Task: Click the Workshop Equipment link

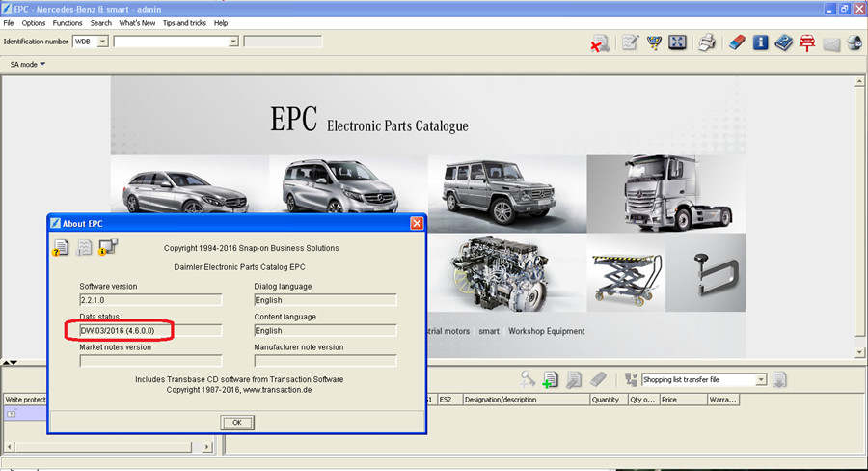Action: [x=547, y=331]
